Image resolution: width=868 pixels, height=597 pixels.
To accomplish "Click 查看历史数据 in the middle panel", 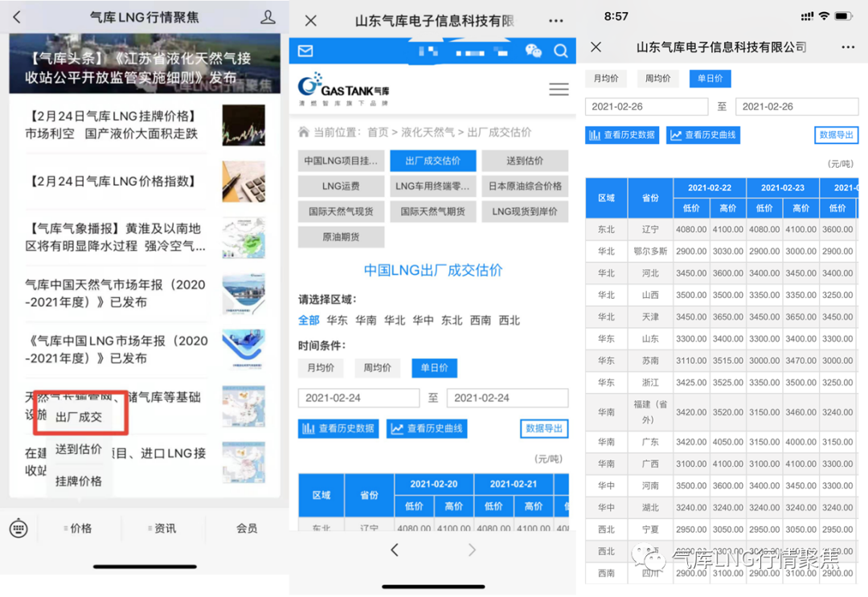I will 338,428.
